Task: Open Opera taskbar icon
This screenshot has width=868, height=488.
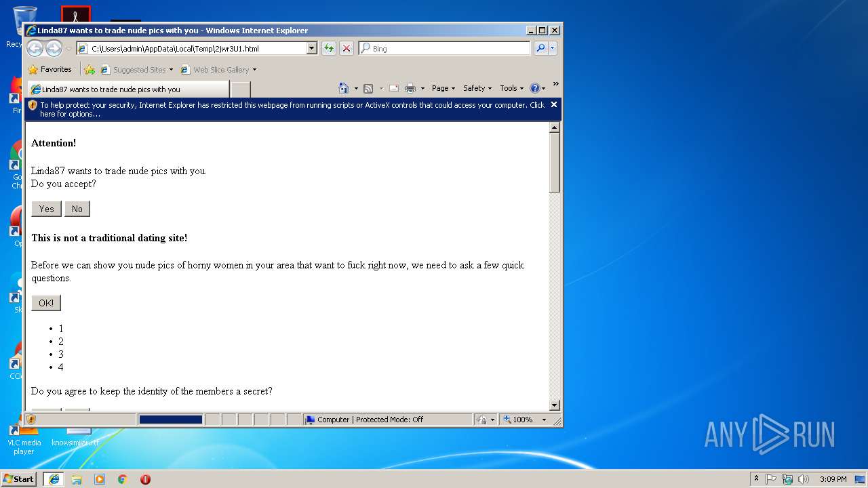Action: [145, 479]
